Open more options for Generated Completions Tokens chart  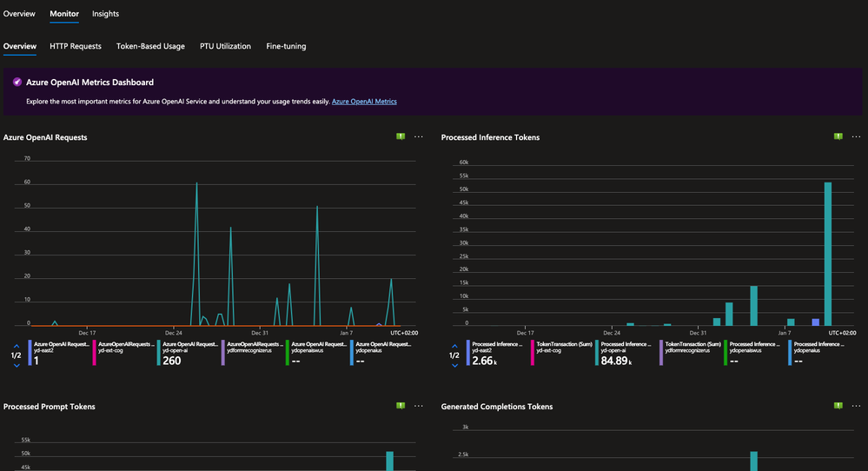coord(857,406)
